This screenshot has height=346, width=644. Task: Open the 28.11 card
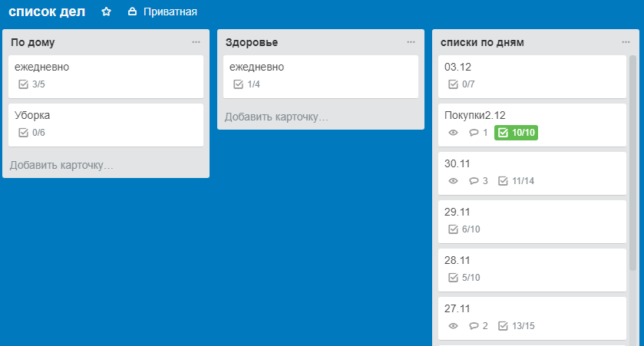(532, 269)
